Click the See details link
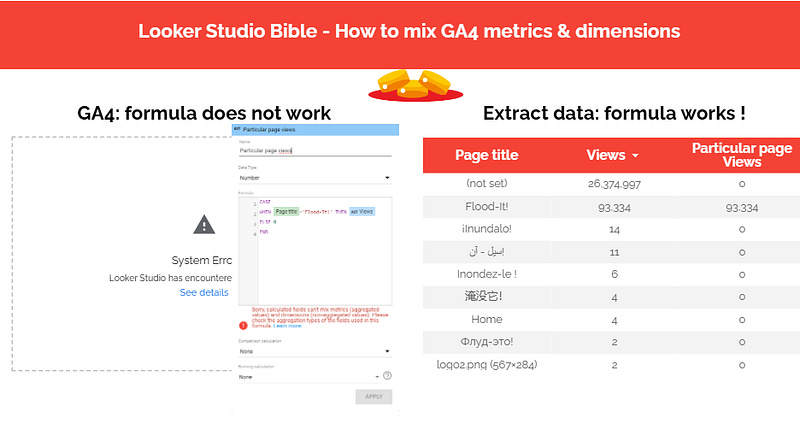 tap(204, 292)
